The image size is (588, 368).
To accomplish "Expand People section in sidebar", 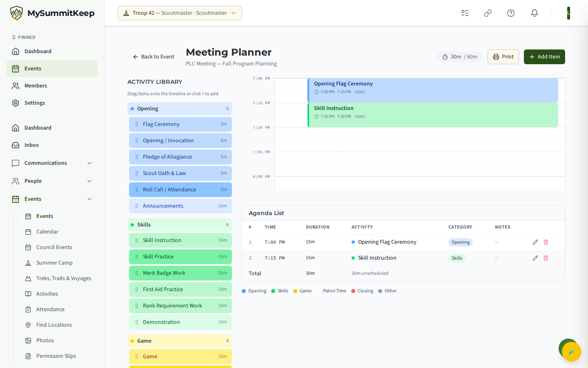I will point(52,181).
